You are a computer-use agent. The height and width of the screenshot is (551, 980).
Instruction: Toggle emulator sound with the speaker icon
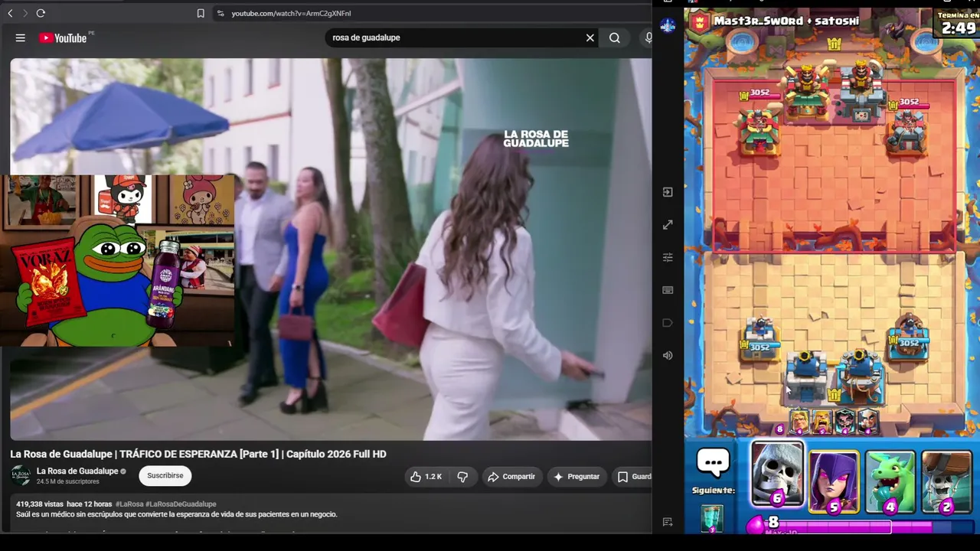pyautogui.click(x=668, y=355)
